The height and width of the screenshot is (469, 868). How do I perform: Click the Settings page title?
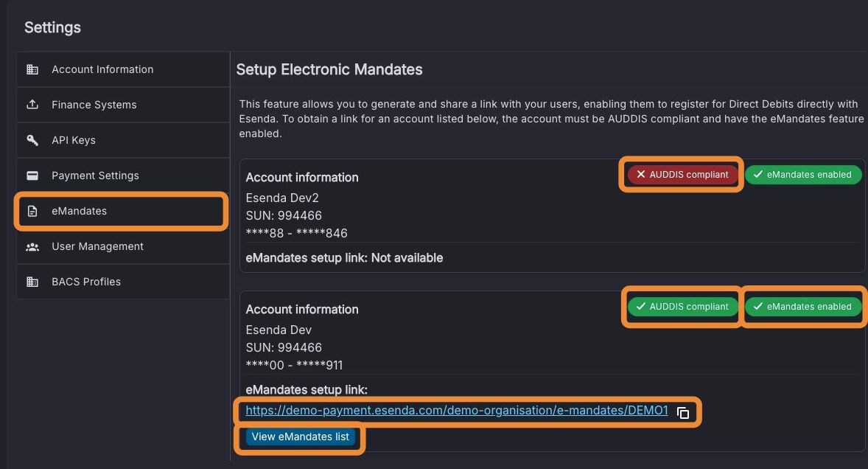[x=52, y=27]
